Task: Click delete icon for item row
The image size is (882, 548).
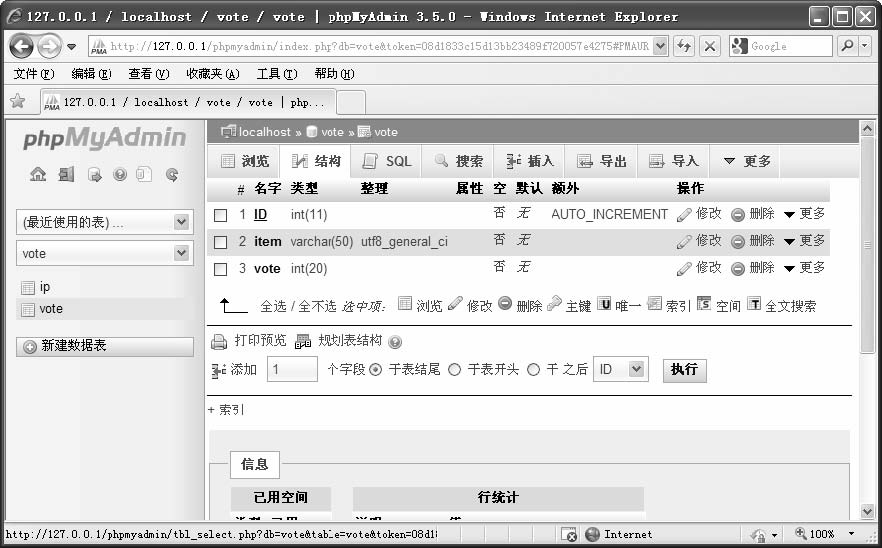Action: click(738, 242)
